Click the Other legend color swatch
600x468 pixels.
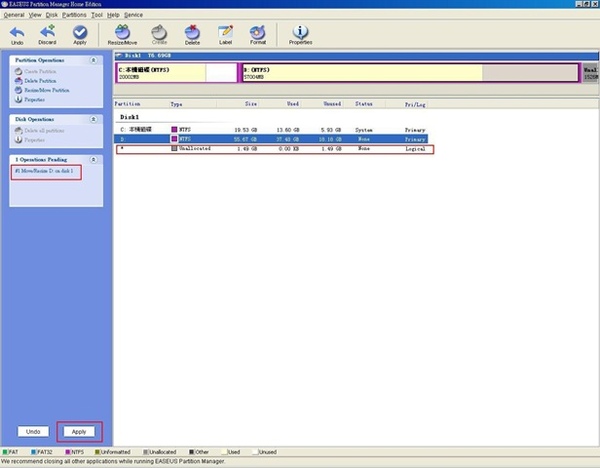pyautogui.click(x=191, y=452)
